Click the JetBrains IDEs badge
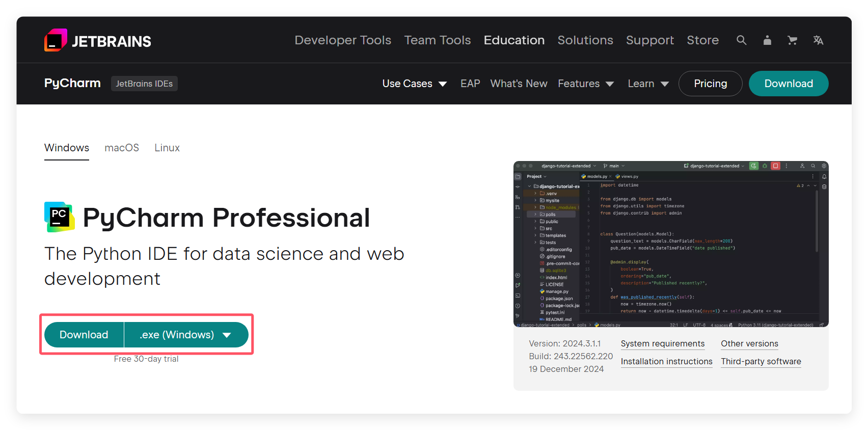Viewport: 868px width, 430px height. tap(144, 84)
